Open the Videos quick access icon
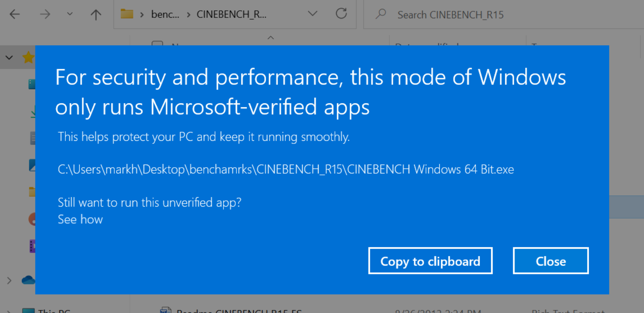The height and width of the screenshot is (313, 644). click(x=32, y=246)
